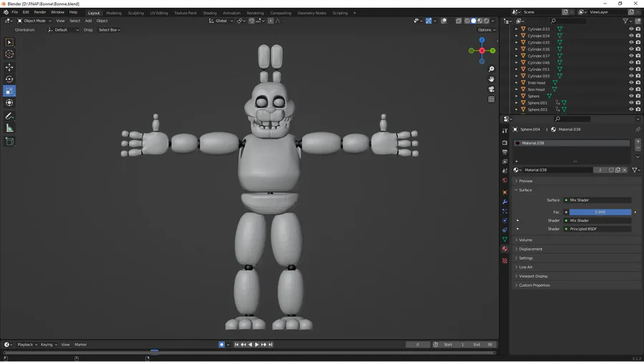The width and height of the screenshot is (644, 362).
Task: Hide Endo head with its eye icon
Action: coord(631,82)
